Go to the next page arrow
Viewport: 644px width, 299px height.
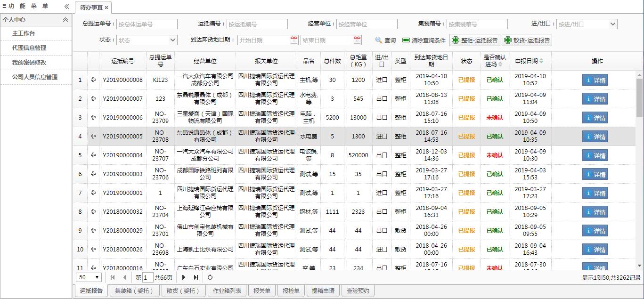(x=184, y=277)
